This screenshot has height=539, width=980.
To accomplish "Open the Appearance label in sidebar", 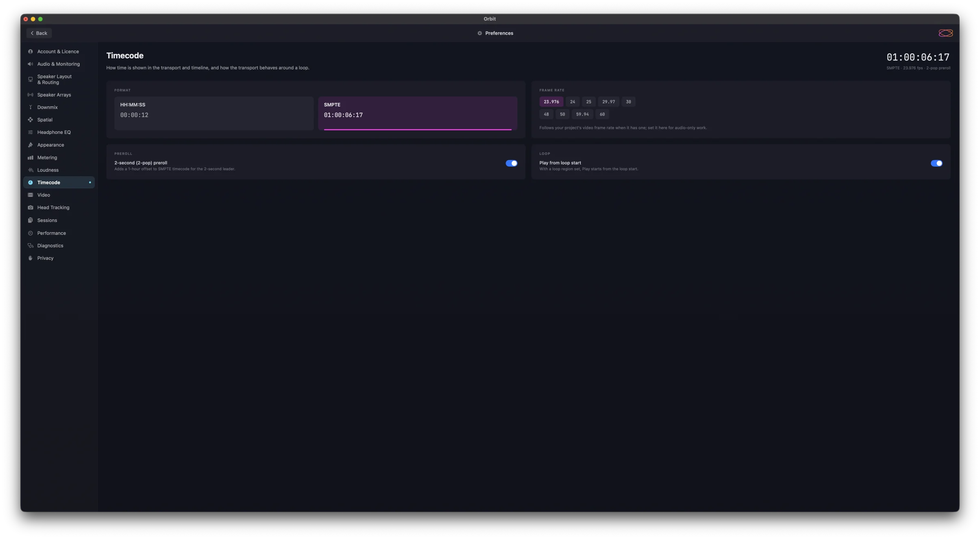I will coord(51,145).
